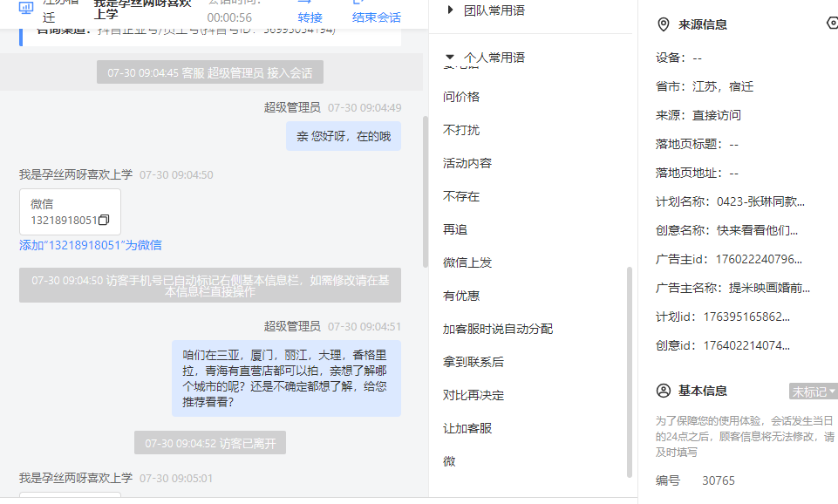Select the quick phrase 问价格

(461, 97)
